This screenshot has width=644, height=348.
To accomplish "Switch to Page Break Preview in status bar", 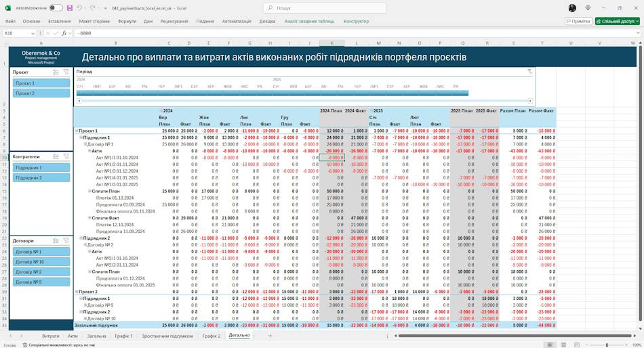I will (577, 345).
